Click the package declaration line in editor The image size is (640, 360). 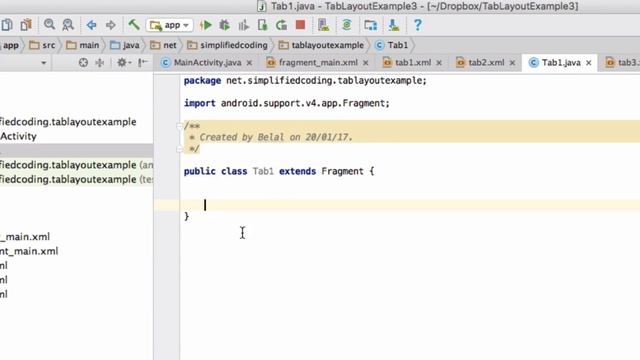click(x=305, y=80)
